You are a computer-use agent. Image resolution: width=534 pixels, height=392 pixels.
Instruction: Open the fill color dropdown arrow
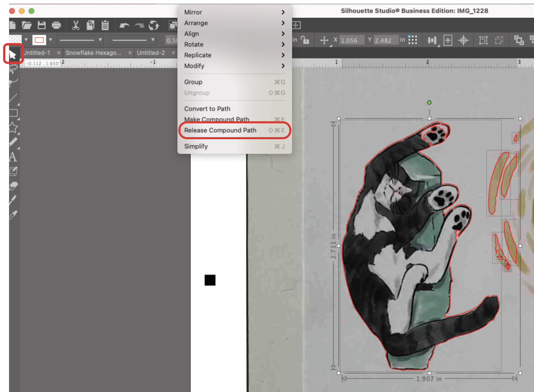26,40
